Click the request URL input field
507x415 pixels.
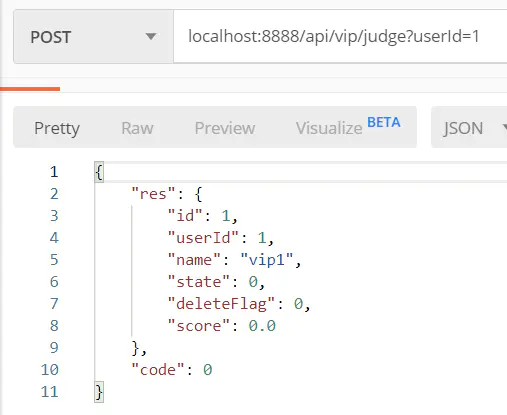click(340, 36)
